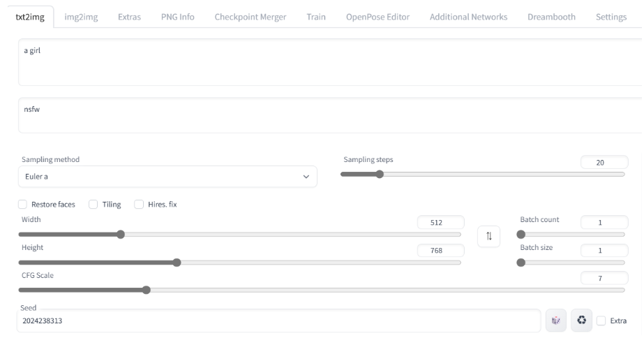Switch to the Additional Networks tab
The height and width of the screenshot is (338, 644).
coord(468,17)
